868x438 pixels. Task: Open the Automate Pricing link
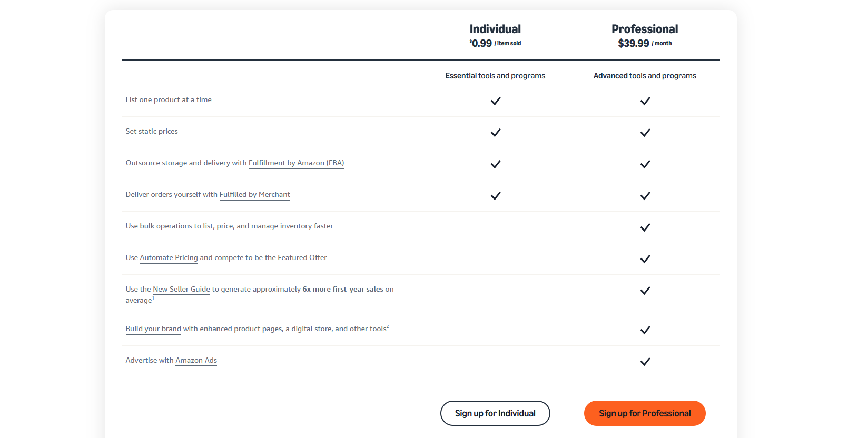(169, 258)
